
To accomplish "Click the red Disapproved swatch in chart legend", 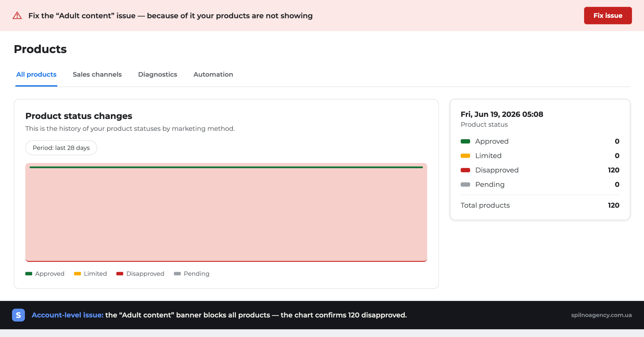I will click(120, 274).
